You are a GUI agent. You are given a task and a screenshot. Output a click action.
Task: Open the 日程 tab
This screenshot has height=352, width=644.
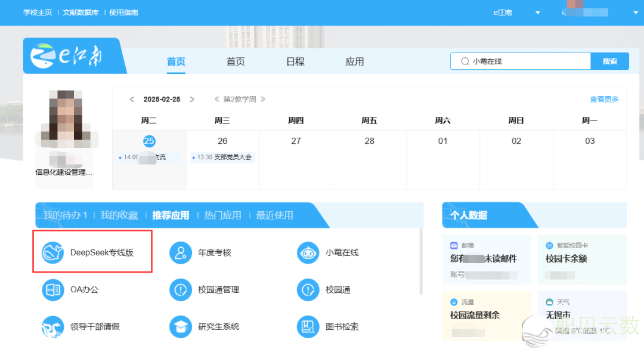295,61
